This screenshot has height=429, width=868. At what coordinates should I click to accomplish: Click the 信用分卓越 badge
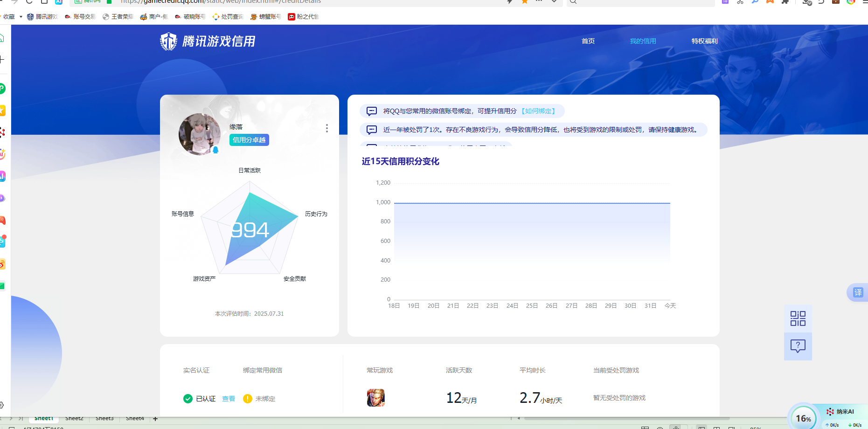click(x=249, y=140)
